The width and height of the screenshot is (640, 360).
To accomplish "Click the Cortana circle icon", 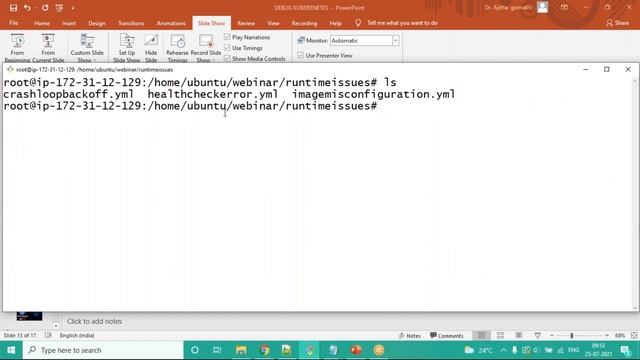I will [x=195, y=350].
